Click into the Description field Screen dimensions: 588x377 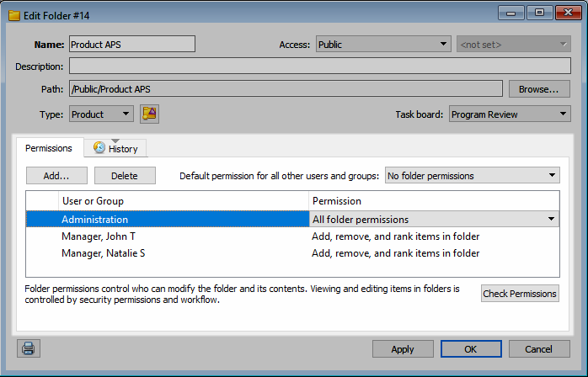tap(319, 66)
